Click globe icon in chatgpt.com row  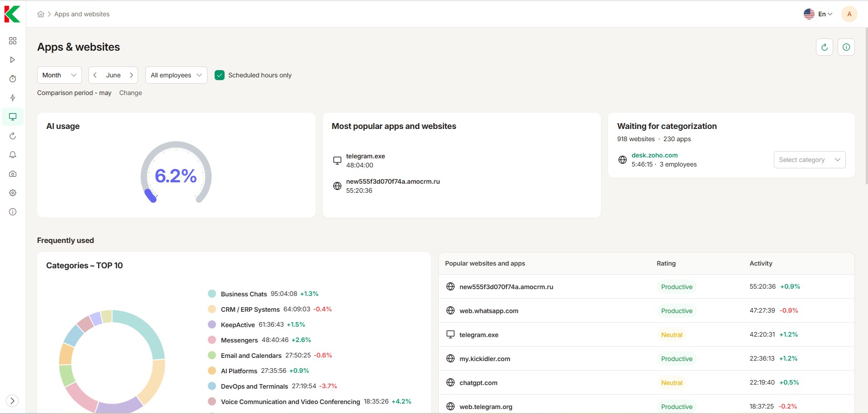pyautogui.click(x=451, y=382)
